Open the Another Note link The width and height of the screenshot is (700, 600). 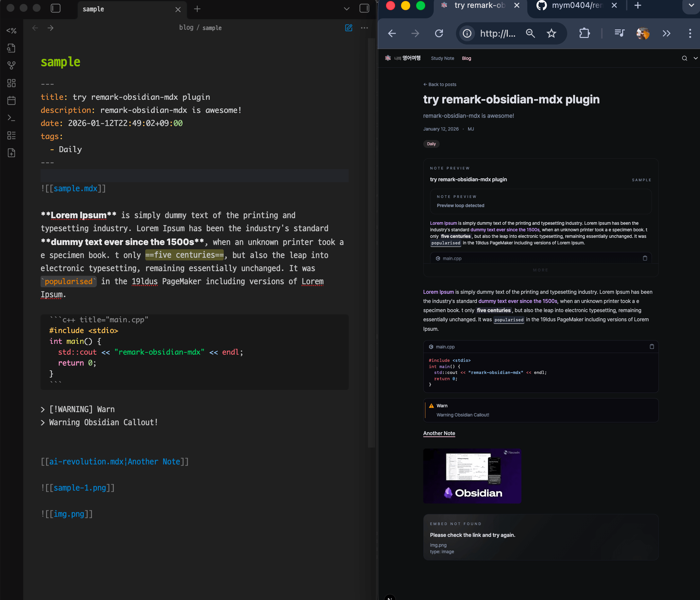[x=439, y=433]
